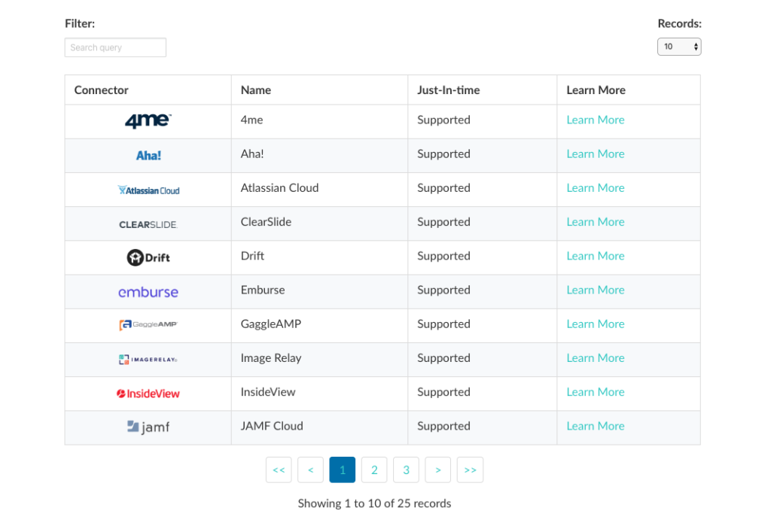Image resolution: width=771 pixels, height=532 pixels.
Task: Open Learn More for ClearSlide
Action: (x=596, y=221)
